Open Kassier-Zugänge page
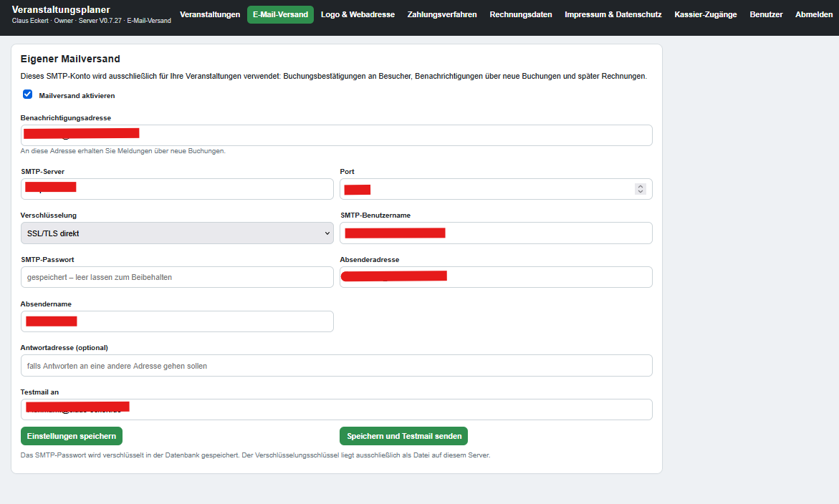This screenshot has width=839, height=504. (x=705, y=14)
